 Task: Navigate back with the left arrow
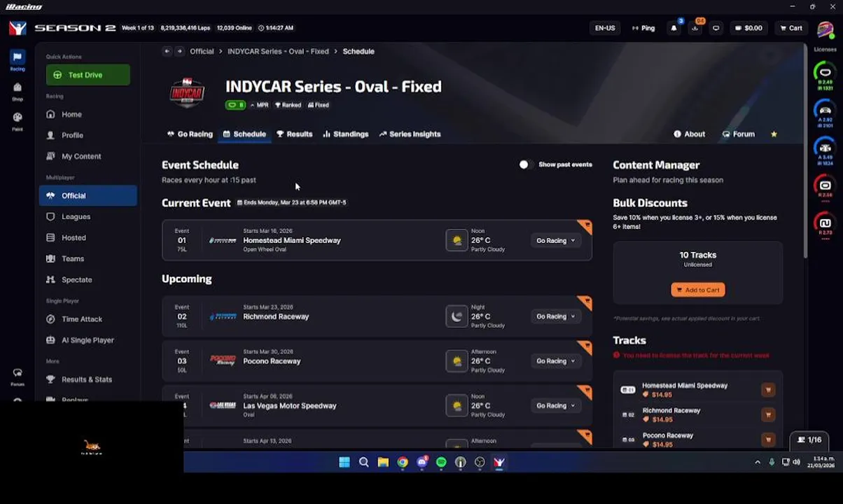coord(167,51)
